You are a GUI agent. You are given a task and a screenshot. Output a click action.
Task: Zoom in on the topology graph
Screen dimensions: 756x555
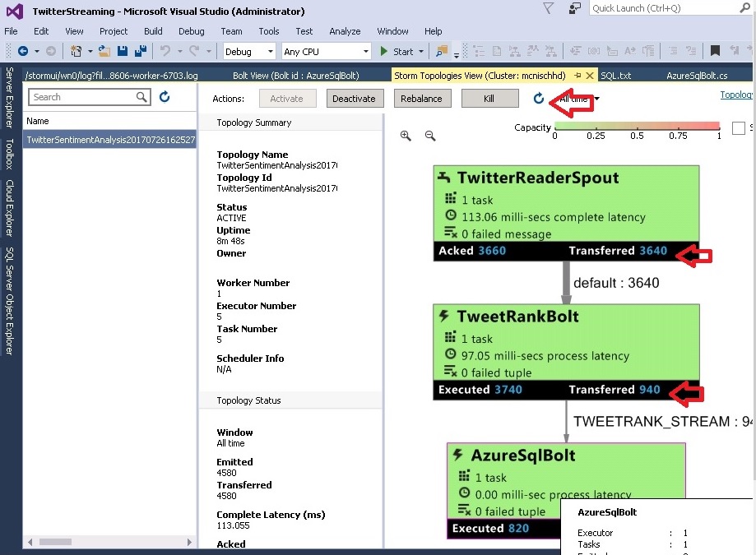click(x=406, y=136)
